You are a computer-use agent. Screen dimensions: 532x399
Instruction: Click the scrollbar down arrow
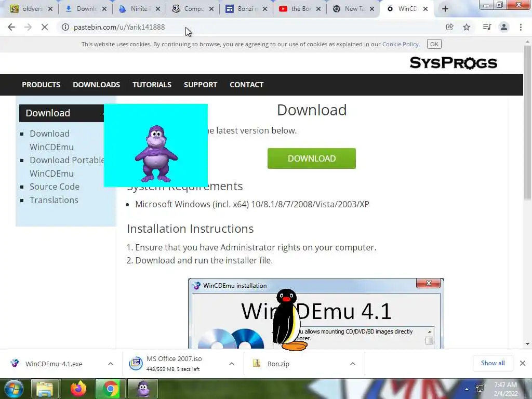(x=527, y=344)
